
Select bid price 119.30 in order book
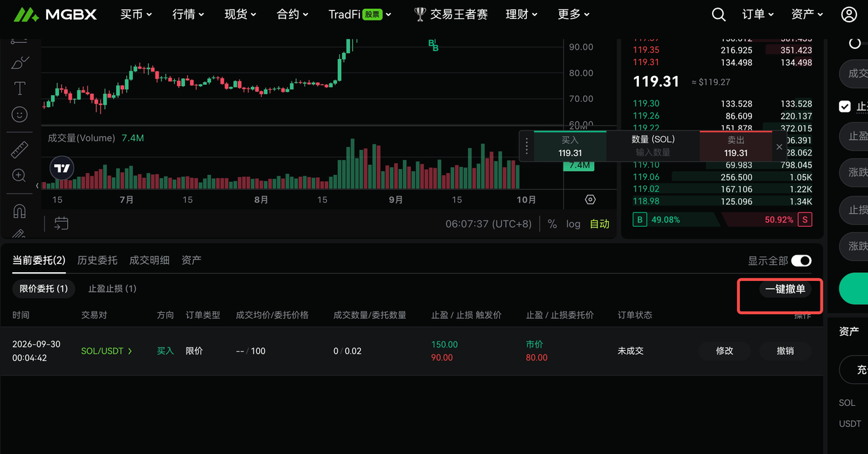[646, 104]
